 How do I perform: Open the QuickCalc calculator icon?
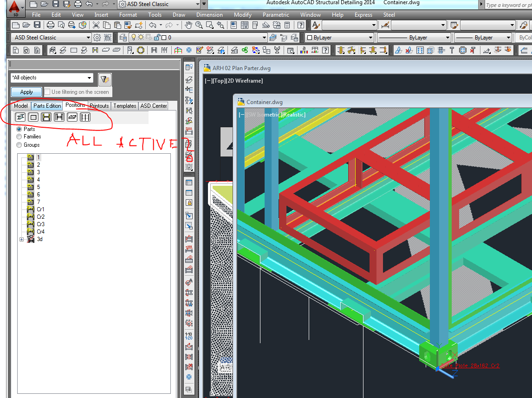pos(287,25)
